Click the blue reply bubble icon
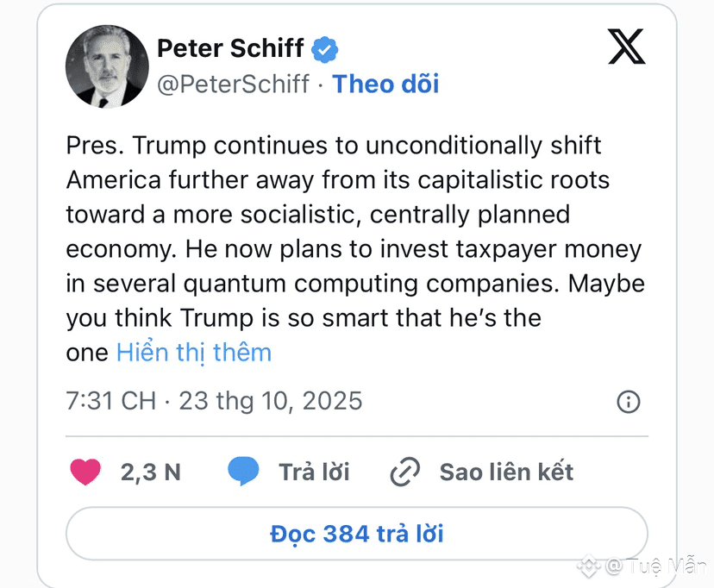 point(243,471)
